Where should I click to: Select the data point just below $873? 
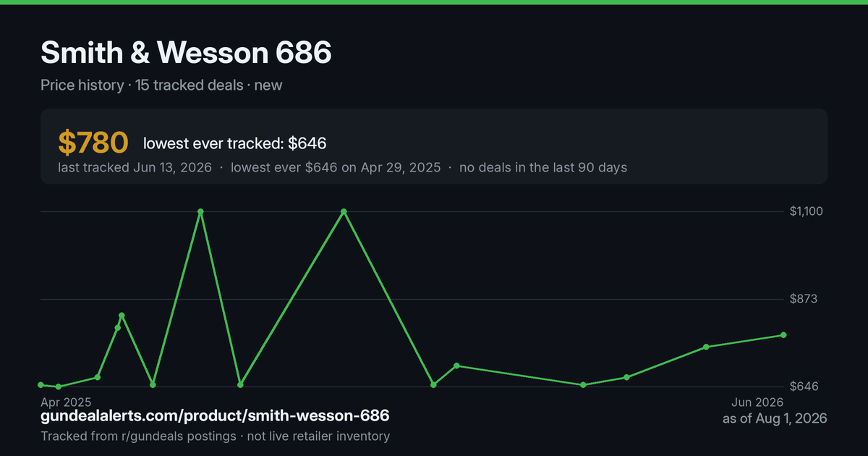point(122,316)
